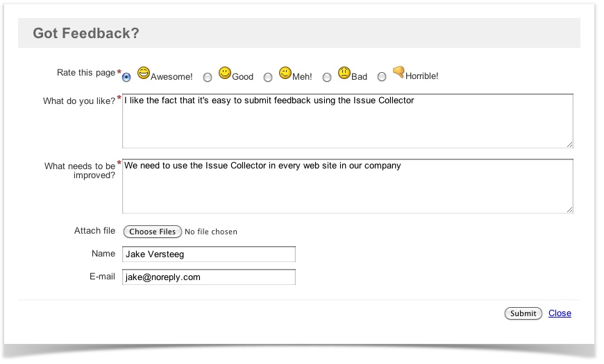Image resolution: width=604 pixels, height=364 pixels.
Task: Select the Horrible! radio button
Action: coord(382,77)
